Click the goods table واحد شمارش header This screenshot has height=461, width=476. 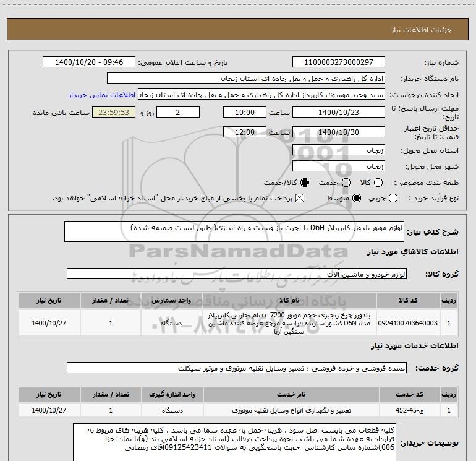[x=171, y=301]
